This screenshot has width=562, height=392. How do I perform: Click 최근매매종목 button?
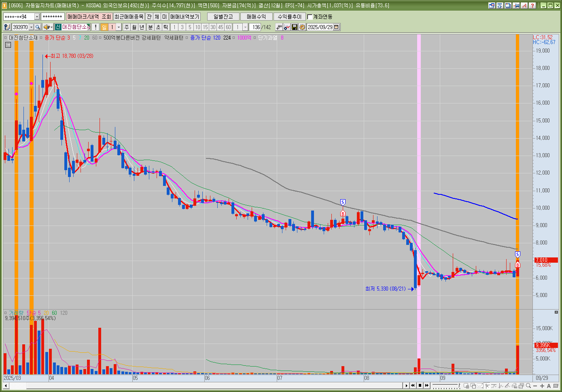(x=129, y=17)
